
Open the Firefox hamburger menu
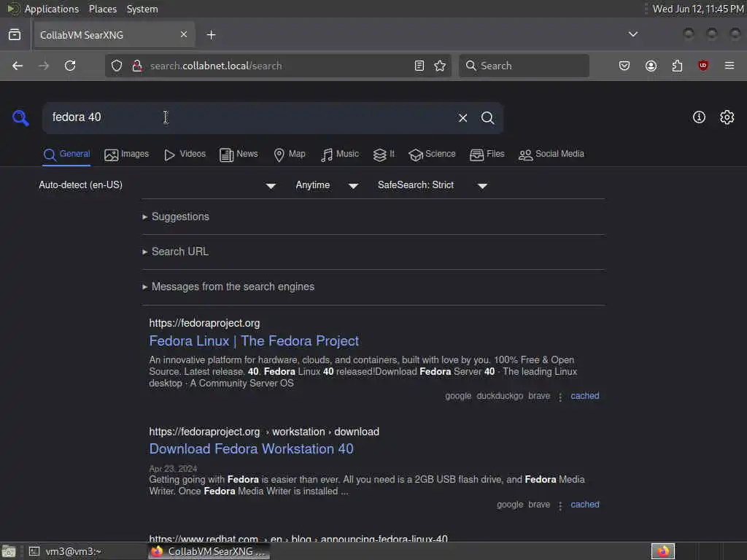729,66
